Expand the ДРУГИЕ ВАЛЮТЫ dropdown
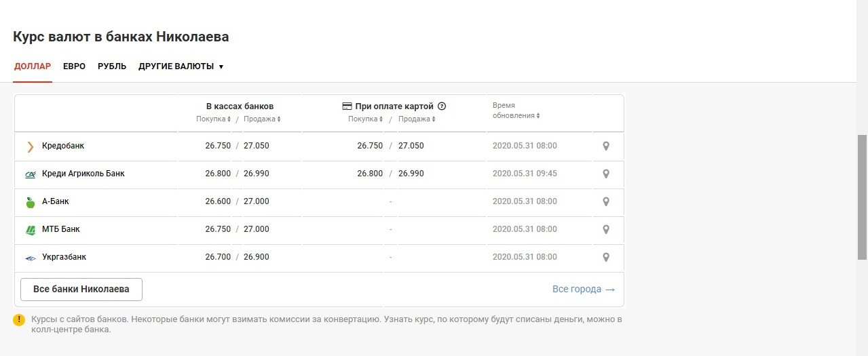The width and height of the screenshot is (868, 356). 181,66
